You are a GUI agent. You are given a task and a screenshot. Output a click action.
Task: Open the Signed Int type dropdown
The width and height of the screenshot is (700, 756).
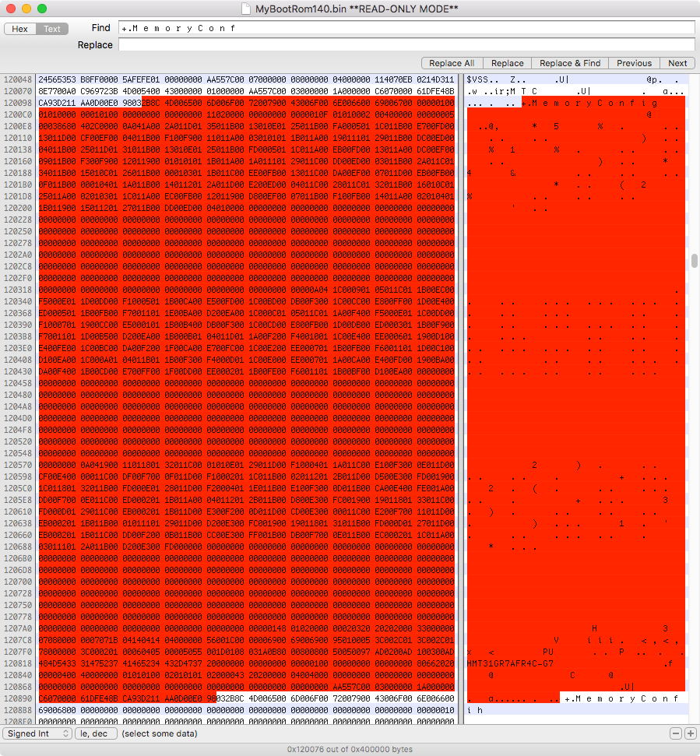pyautogui.click(x=37, y=733)
